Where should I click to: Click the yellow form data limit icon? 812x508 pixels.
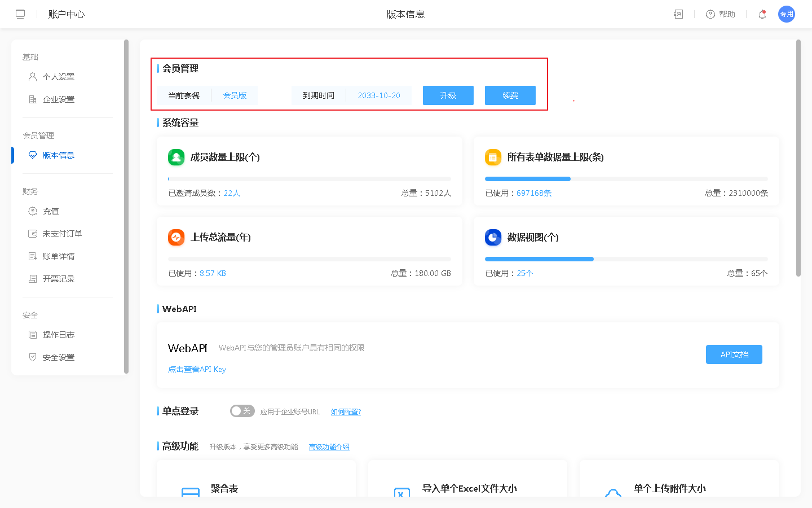click(x=493, y=157)
